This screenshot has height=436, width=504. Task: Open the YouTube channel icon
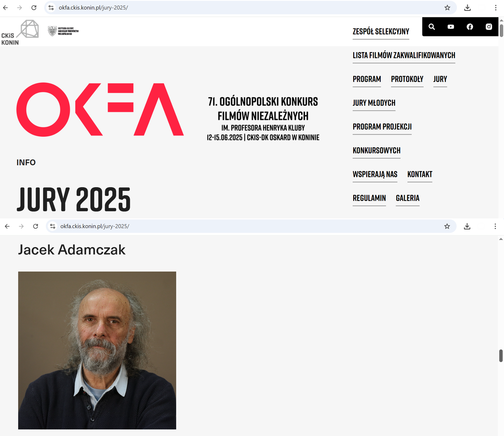(x=451, y=27)
